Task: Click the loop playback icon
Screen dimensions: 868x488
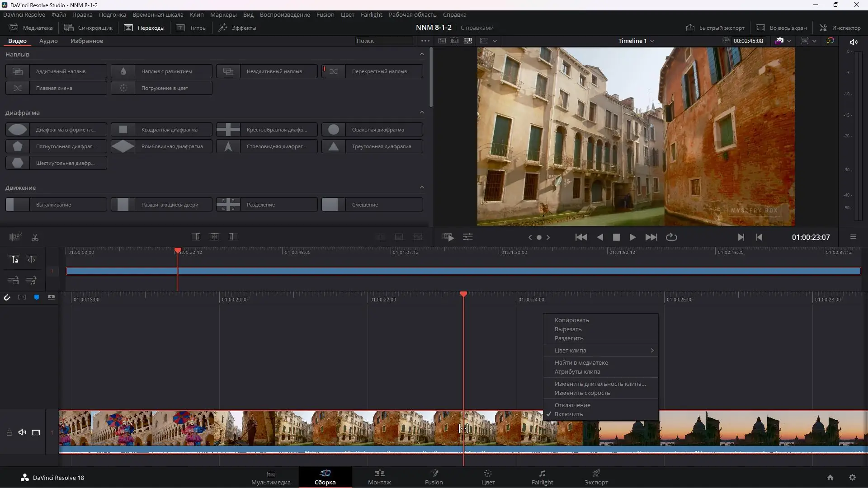Action: pyautogui.click(x=672, y=237)
